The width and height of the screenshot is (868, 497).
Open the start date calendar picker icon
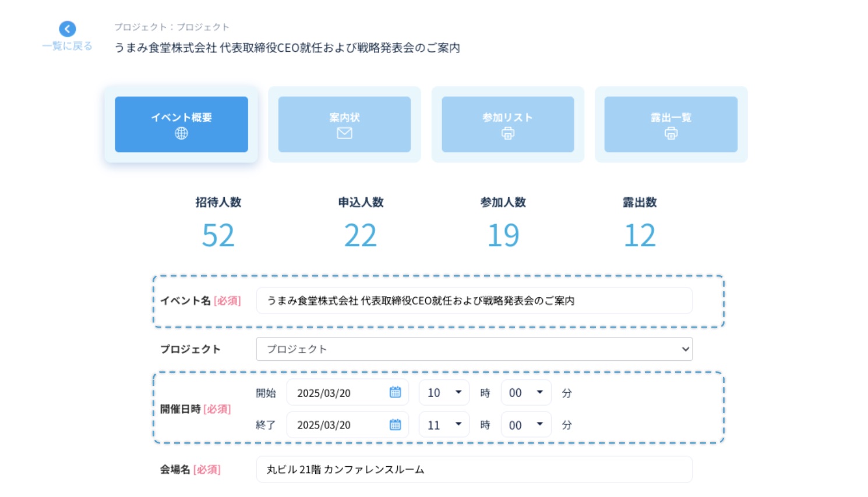click(395, 393)
